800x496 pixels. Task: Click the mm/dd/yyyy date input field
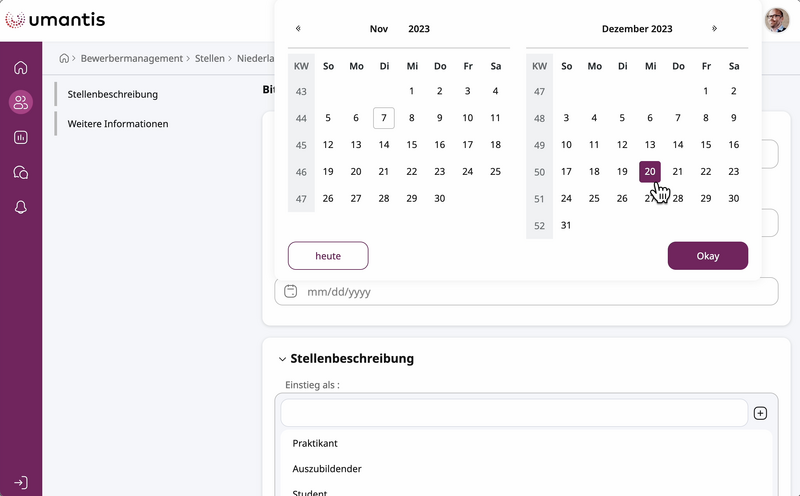click(530, 292)
